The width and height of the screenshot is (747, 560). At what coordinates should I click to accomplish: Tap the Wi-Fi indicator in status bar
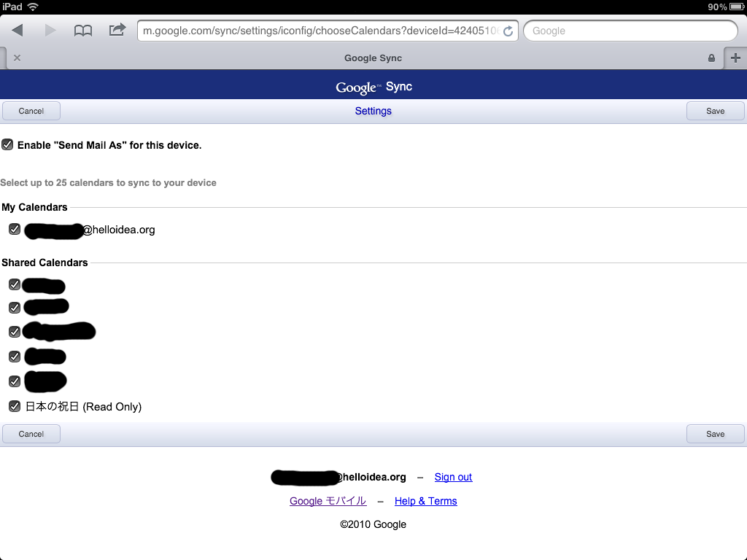(x=32, y=7)
